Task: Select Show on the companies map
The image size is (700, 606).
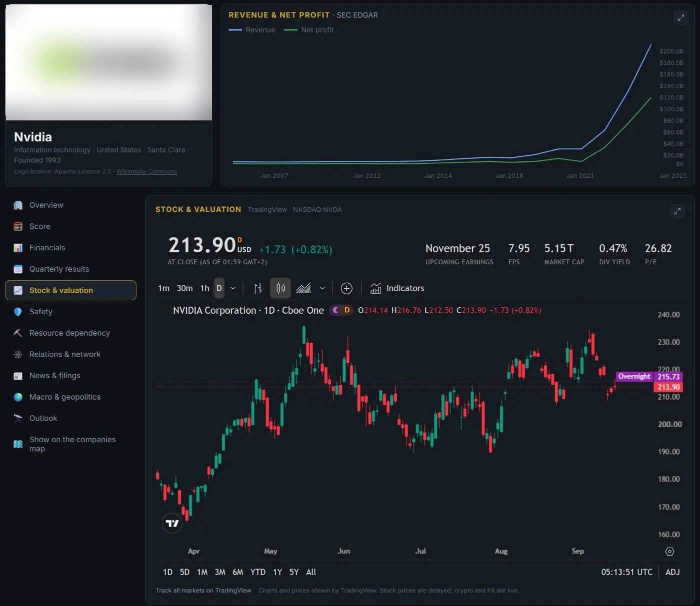Action: tap(70, 444)
